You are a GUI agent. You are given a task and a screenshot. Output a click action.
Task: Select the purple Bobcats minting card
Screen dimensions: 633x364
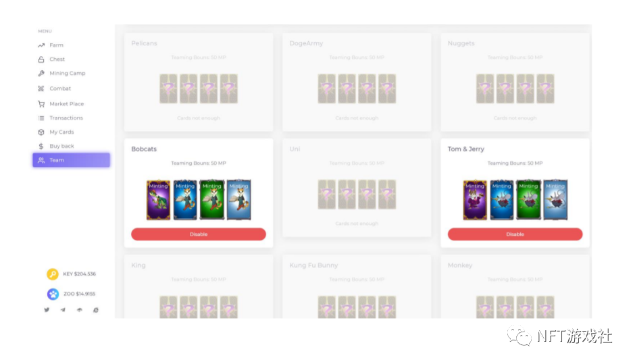tap(158, 200)
